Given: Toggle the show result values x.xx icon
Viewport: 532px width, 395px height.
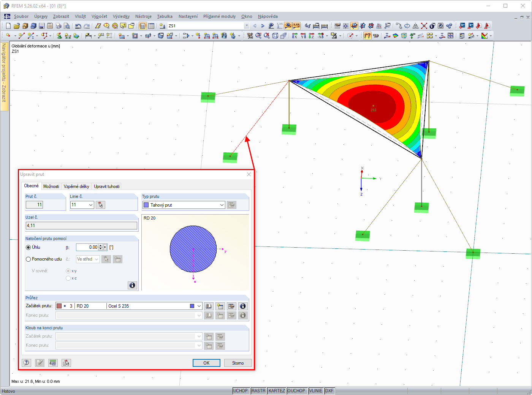Looking at the screenshot, I should [x=296, y=26].
